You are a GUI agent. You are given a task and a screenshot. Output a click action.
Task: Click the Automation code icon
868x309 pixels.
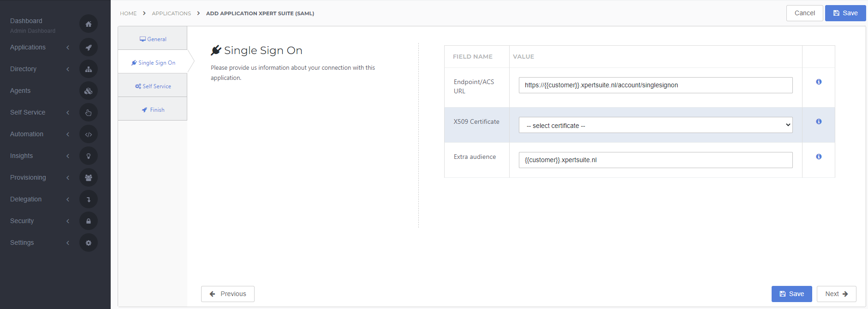89,134
